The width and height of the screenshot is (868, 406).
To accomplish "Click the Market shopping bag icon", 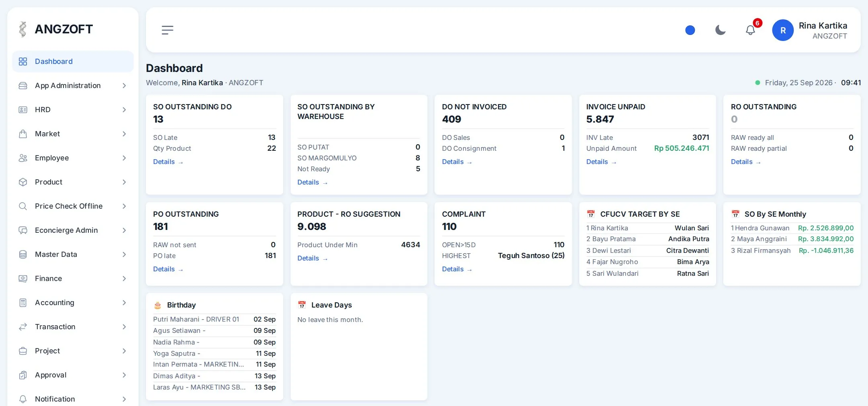I will (x=23, y=134).
